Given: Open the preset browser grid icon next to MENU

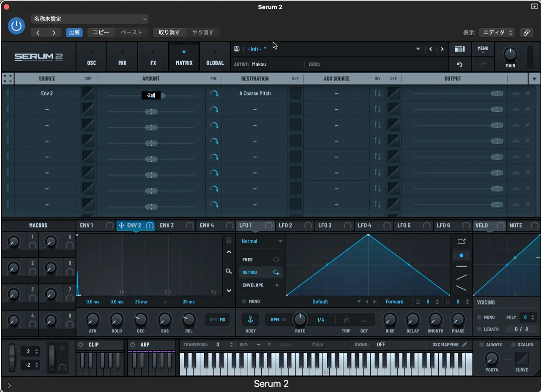Looking at the screenshot, I should pyautogui.click(x=459, y=49).
